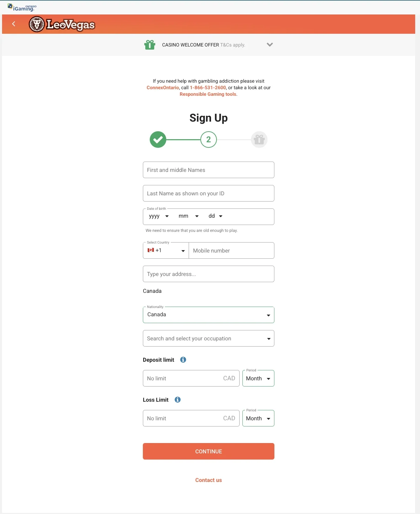Change Deposit limit Period from Month

tap(258, 378)
